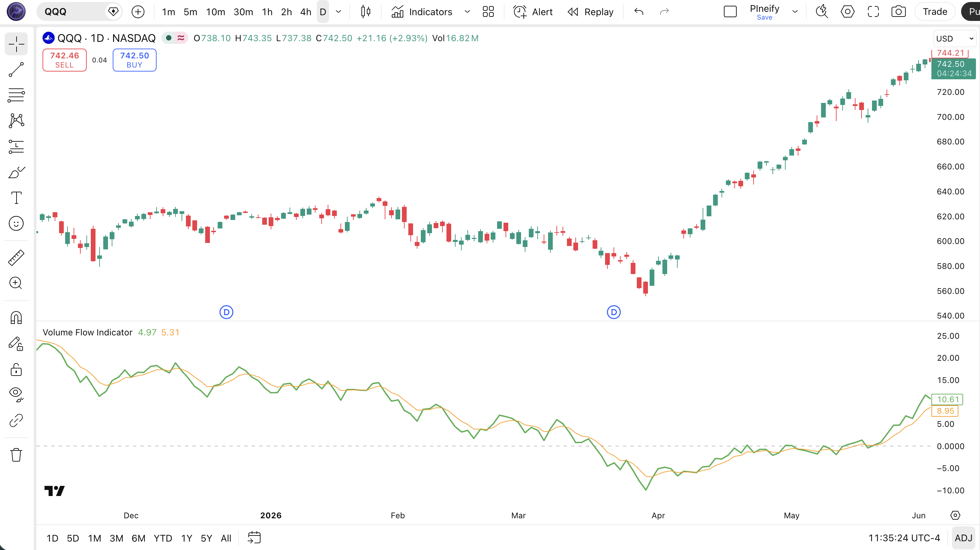This screenshot has height=550, width=980.
Task: Open the chart patterns drawing tool
Action: click(x=16, y=120)
